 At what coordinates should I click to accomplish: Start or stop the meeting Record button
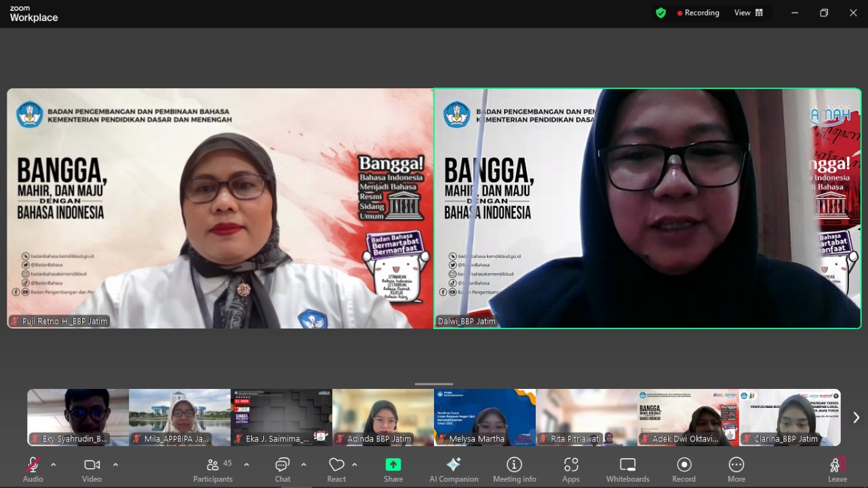(684, 469)
